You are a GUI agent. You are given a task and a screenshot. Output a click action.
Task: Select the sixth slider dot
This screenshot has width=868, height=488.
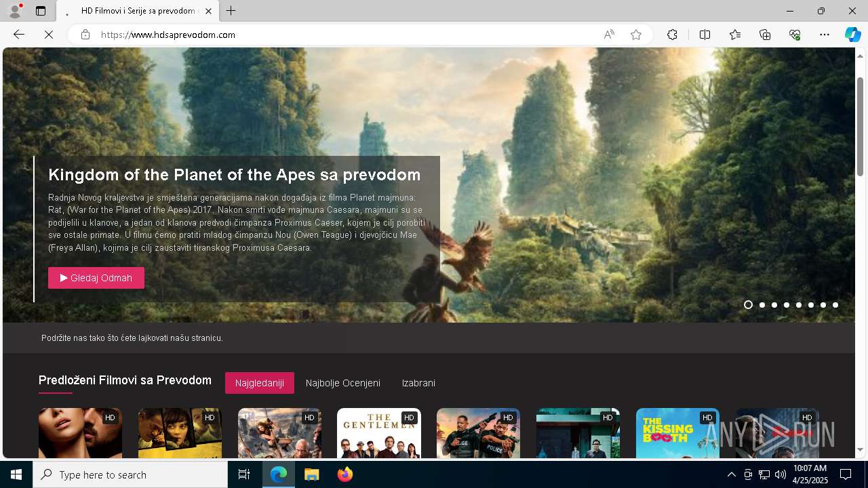pyautogui.click(x=811, y=305)
